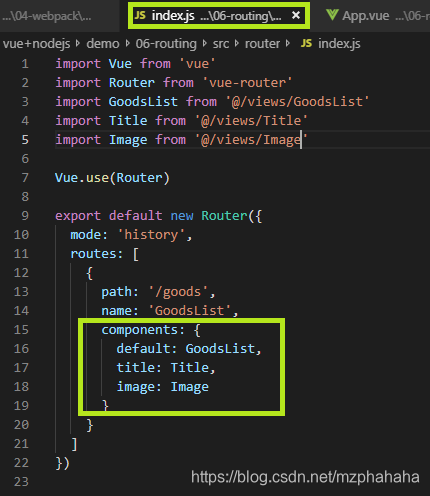Click the Vue logo icon on the App.vue tab
This screenshot has height=496, width=430.
click(332, 15)
